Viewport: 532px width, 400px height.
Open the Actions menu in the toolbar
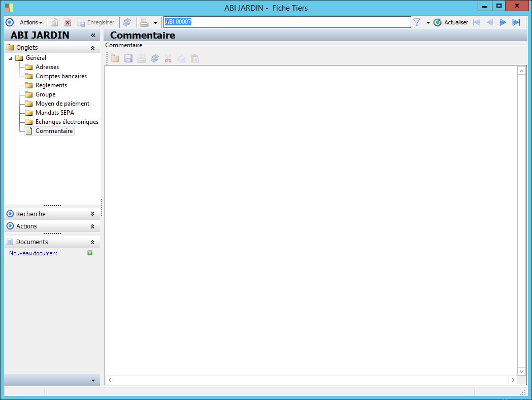(31, 22)
